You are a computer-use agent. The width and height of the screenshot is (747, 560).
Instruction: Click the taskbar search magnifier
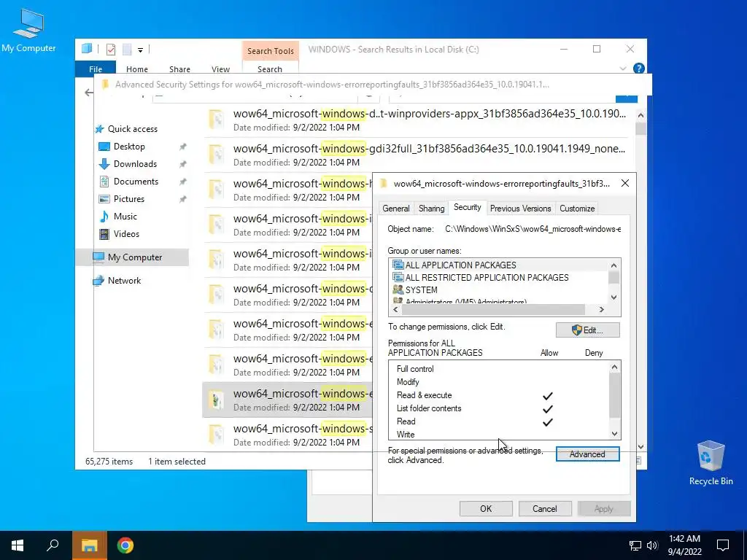[53, 545]
